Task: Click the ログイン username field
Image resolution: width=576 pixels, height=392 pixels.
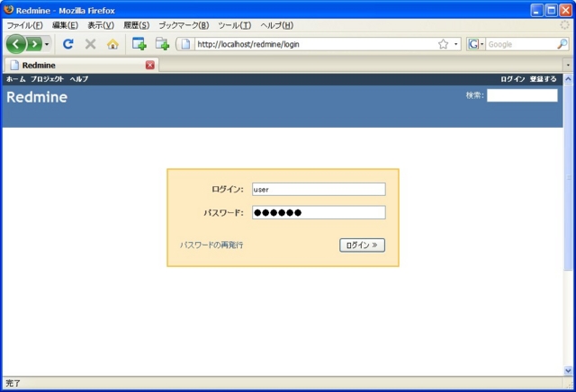Action: [x=319, y=190]
